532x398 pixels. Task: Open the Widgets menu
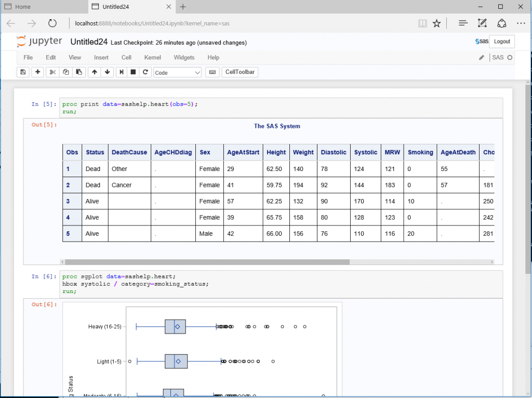point(184,58)
